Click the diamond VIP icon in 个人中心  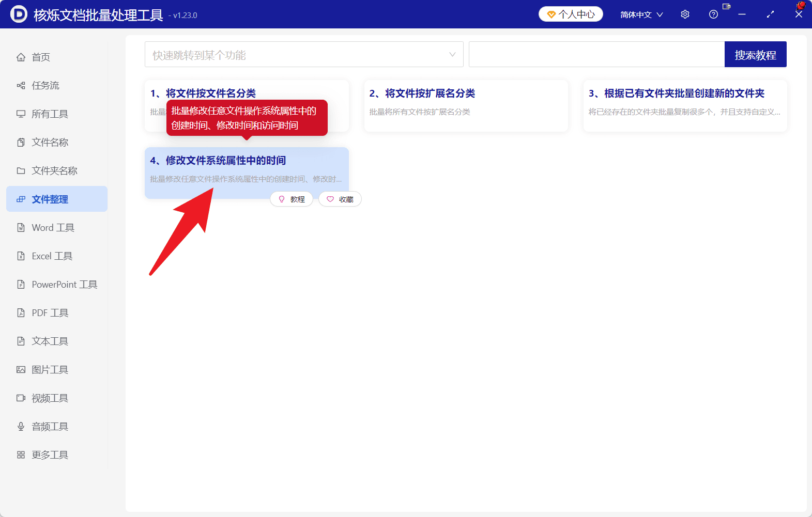551,14
